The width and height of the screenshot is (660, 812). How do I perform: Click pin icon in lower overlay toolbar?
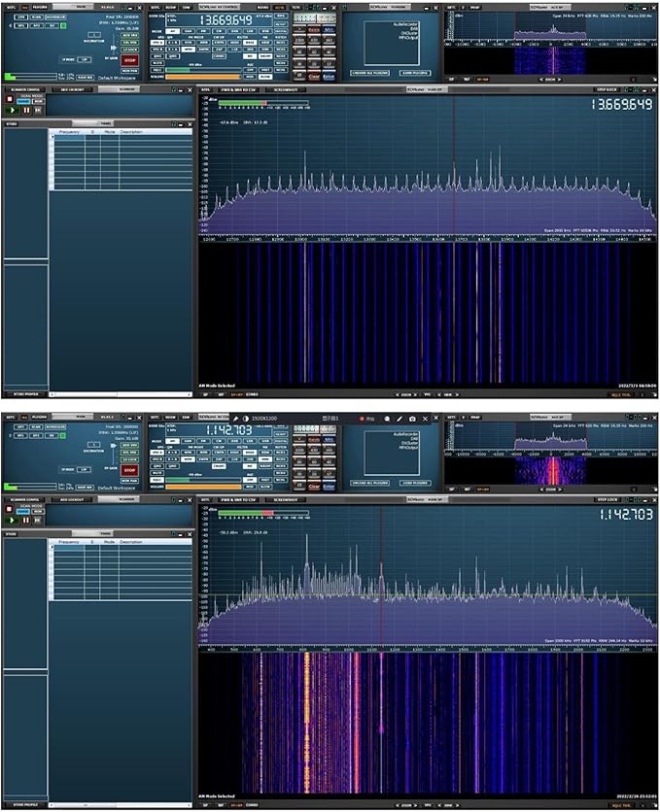tap(235, 419)
